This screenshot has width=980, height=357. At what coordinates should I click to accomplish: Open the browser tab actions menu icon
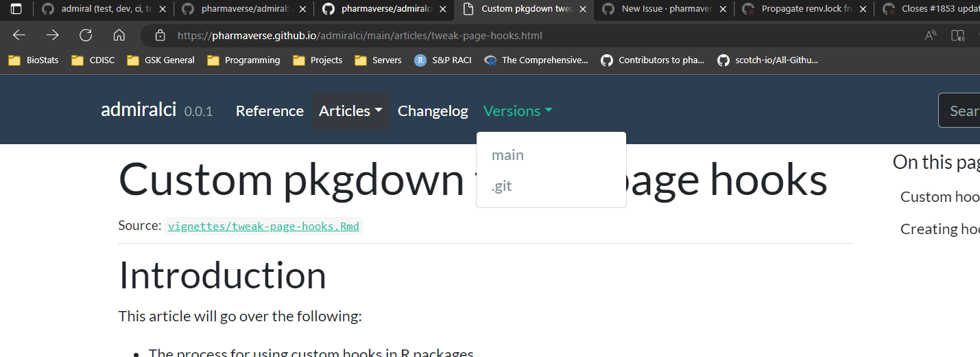16,9
